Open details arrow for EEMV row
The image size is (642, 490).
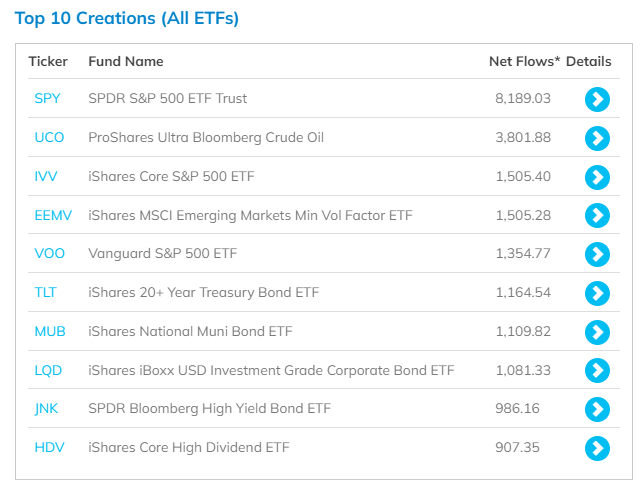pos(597,215)
